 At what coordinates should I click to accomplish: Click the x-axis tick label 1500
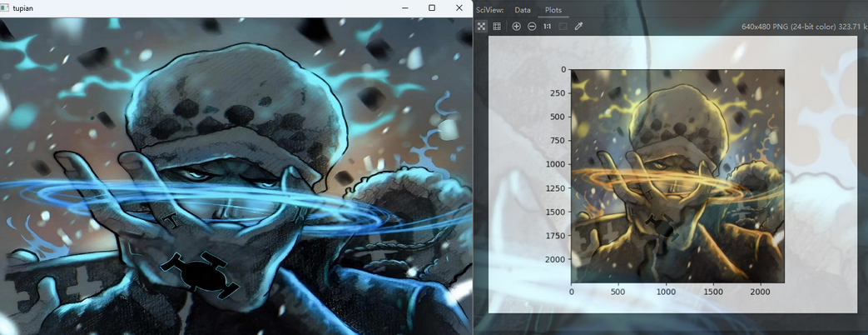coord(713,291)
